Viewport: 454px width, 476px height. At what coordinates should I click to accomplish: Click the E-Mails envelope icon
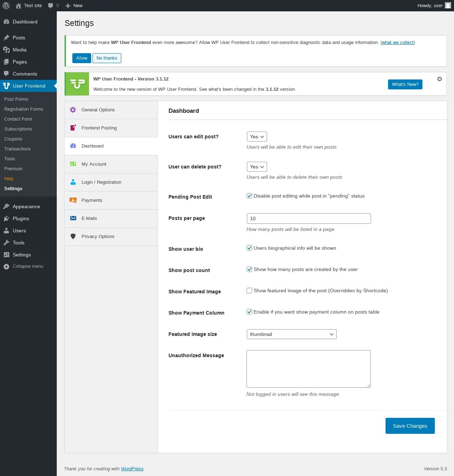[73, 218]
